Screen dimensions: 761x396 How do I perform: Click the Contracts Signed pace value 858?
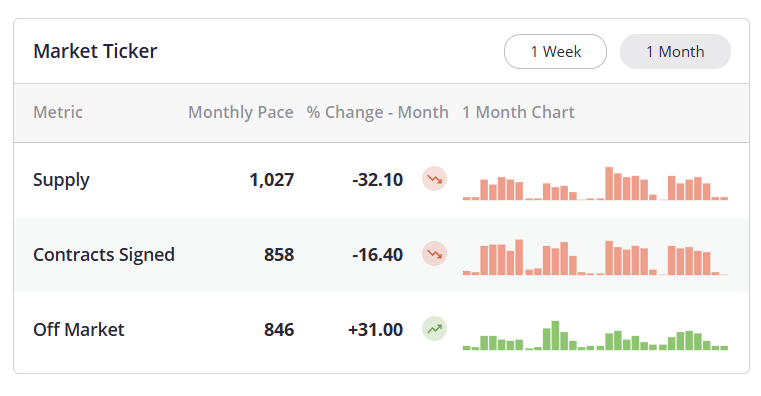[x=279, y=255]
